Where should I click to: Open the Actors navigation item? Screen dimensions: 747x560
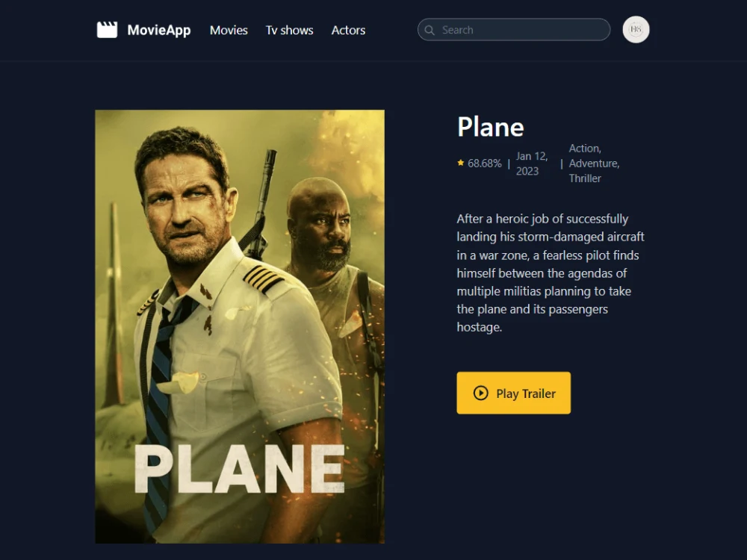point(348,30)
